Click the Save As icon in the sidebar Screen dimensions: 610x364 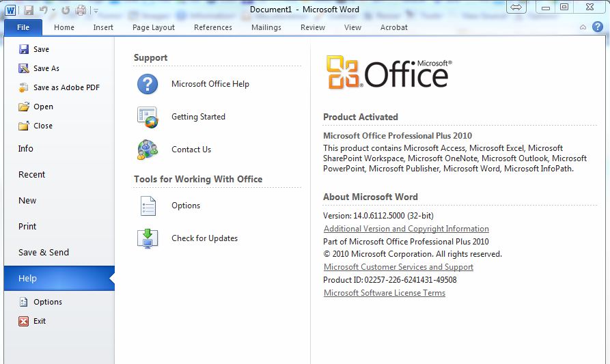24,68
